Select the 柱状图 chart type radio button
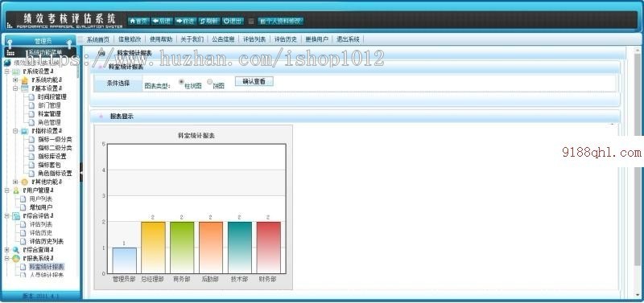The image size is (644, 303). pyautogui.click(x=182, y=82)
